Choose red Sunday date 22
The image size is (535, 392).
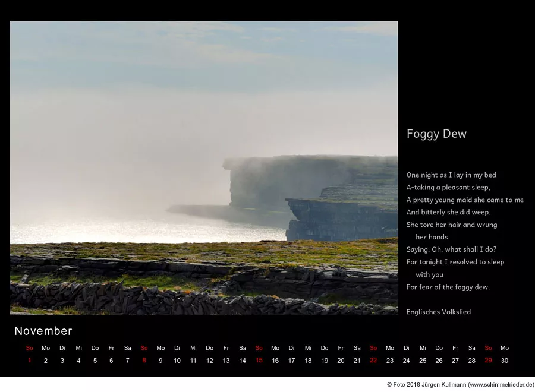click(x=373, y=361)
